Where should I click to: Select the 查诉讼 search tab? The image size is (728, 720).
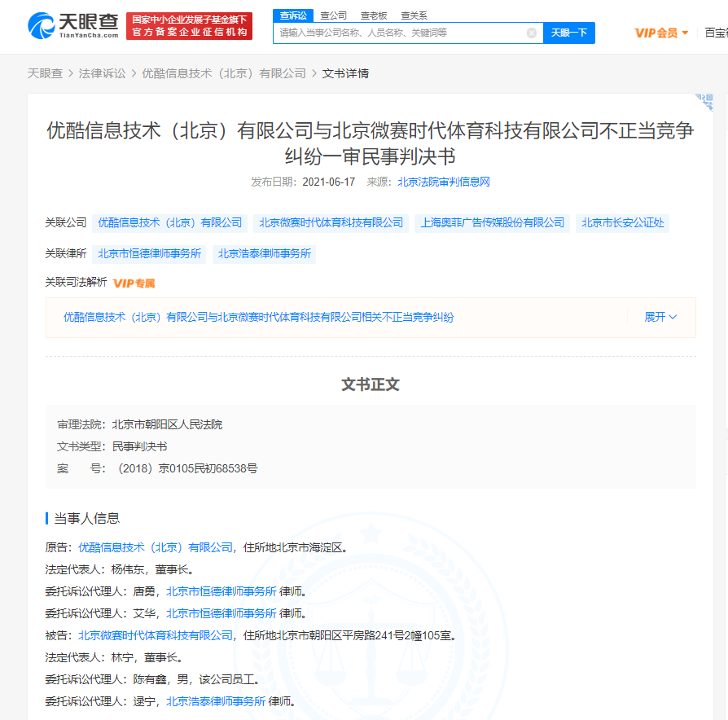pos(293,15)
